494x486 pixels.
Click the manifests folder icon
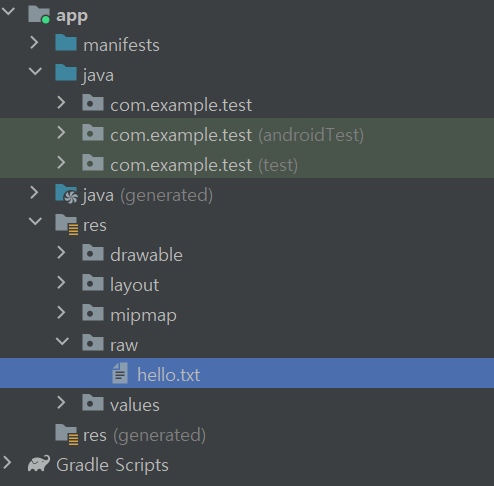66,43
